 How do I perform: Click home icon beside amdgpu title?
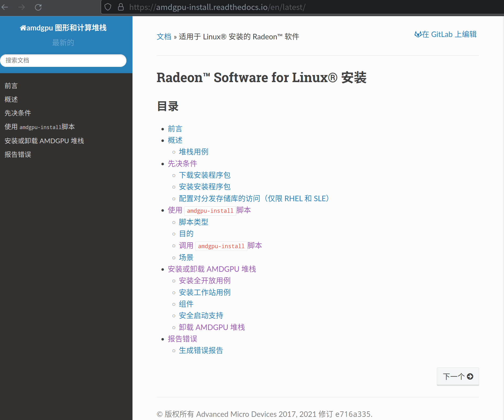[23, 28]
